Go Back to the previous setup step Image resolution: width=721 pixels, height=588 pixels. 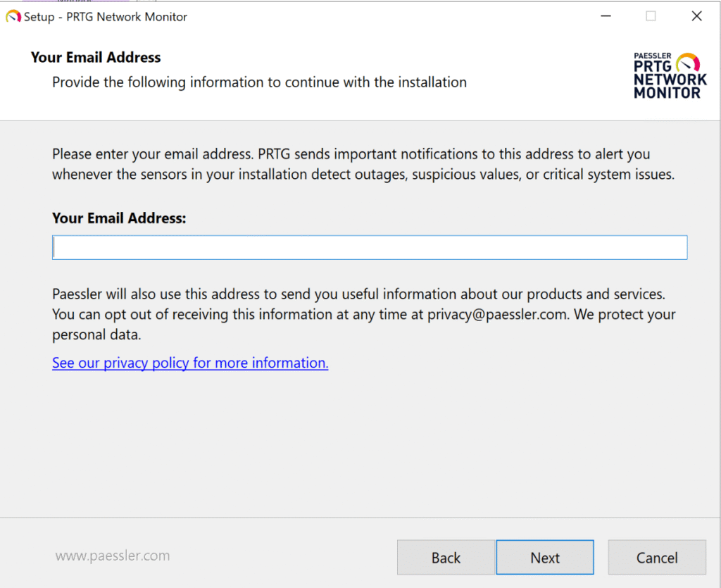446,558
